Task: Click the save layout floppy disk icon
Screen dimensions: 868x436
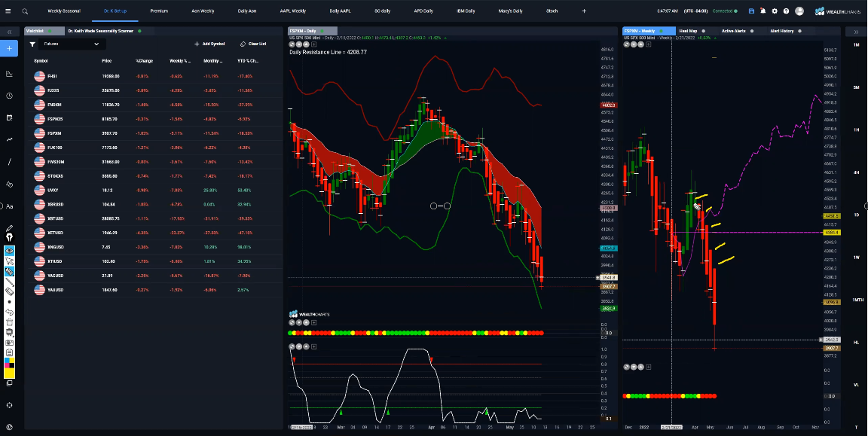Action: (751, 11)
